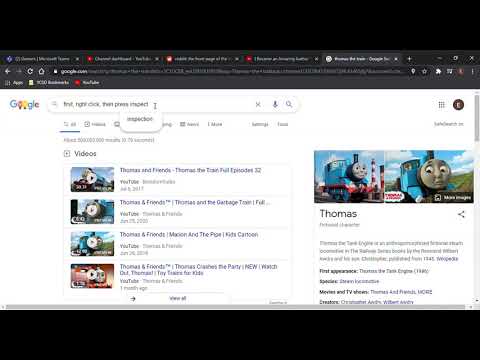The height and width of the screenshot is (360, 480).
Task: Play the Full Episodes 32 video thumbnail
Action: [x=92, y=179]
